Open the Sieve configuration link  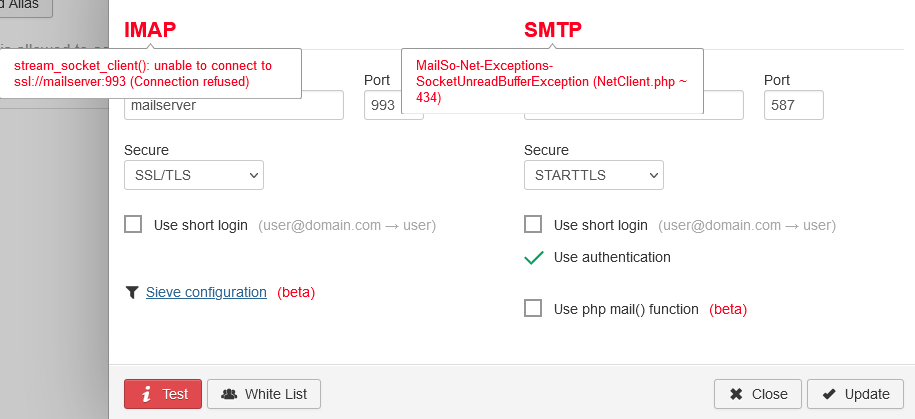206,292
